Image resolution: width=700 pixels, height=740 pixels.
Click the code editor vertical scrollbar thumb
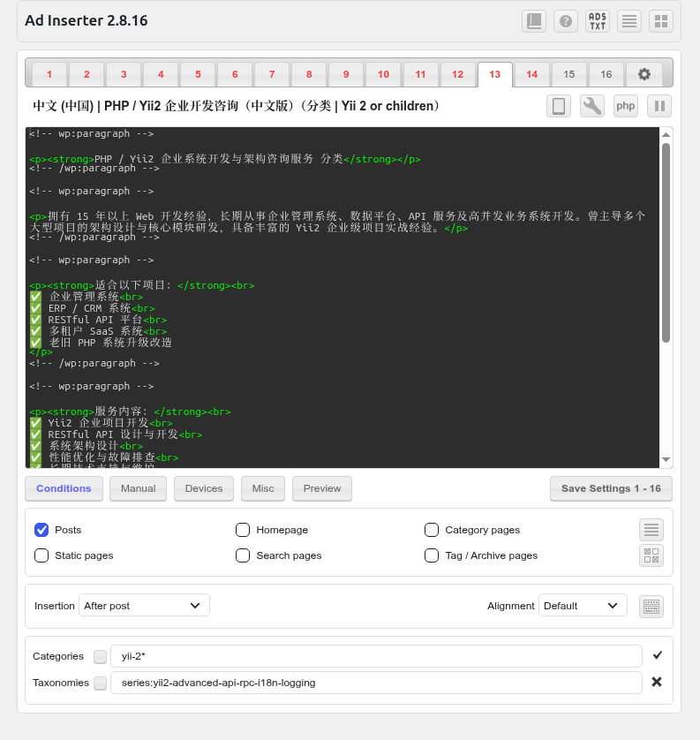666,243
